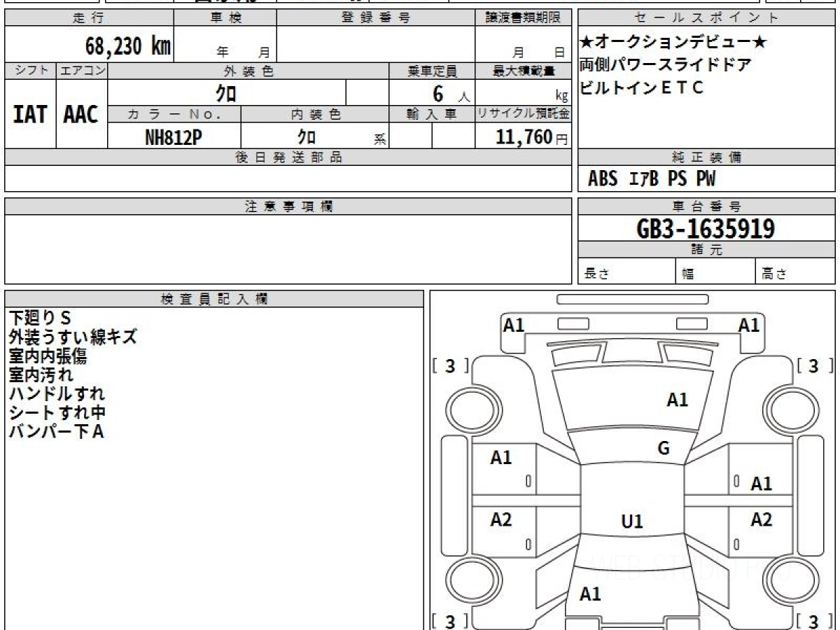This screenshot has height=630, width=840.
Task: Select the IAT shift value
Action: [x=30, y=115]
